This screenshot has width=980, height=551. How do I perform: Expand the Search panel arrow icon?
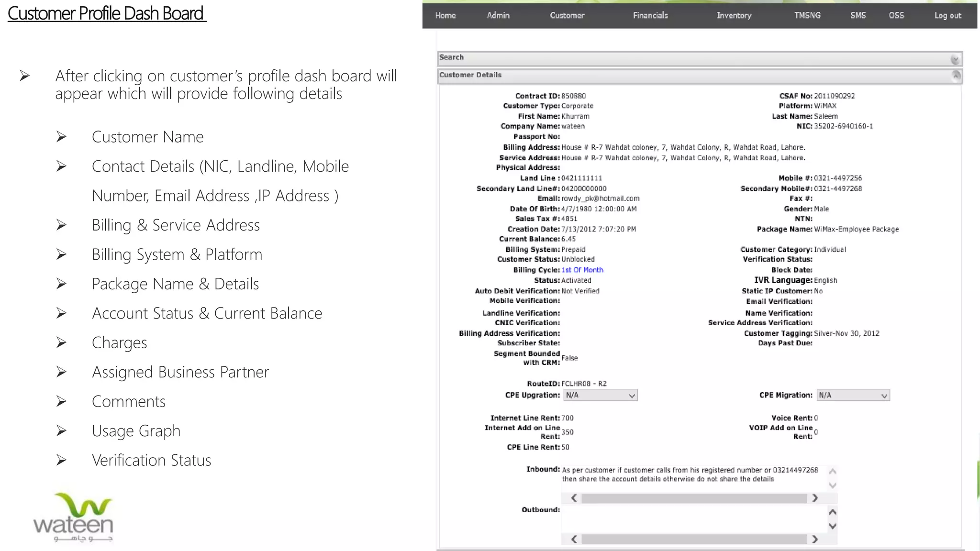[x=955, y=59]
